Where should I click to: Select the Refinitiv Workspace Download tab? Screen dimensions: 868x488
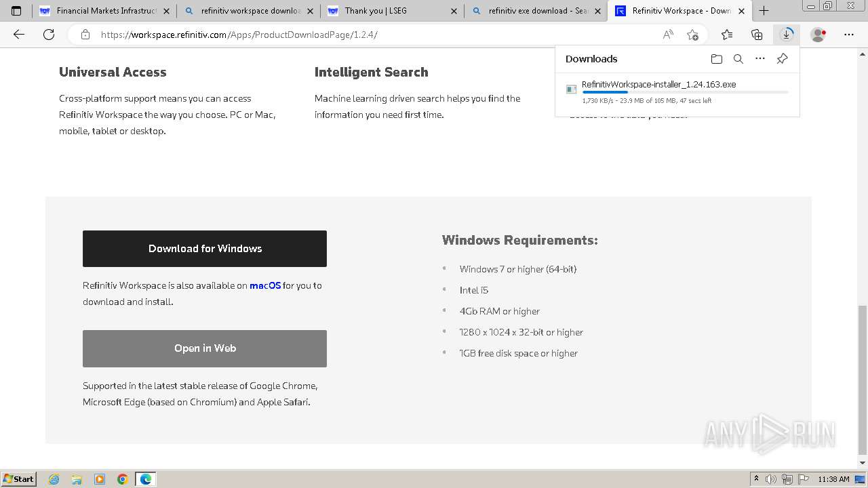coord(680,11)
